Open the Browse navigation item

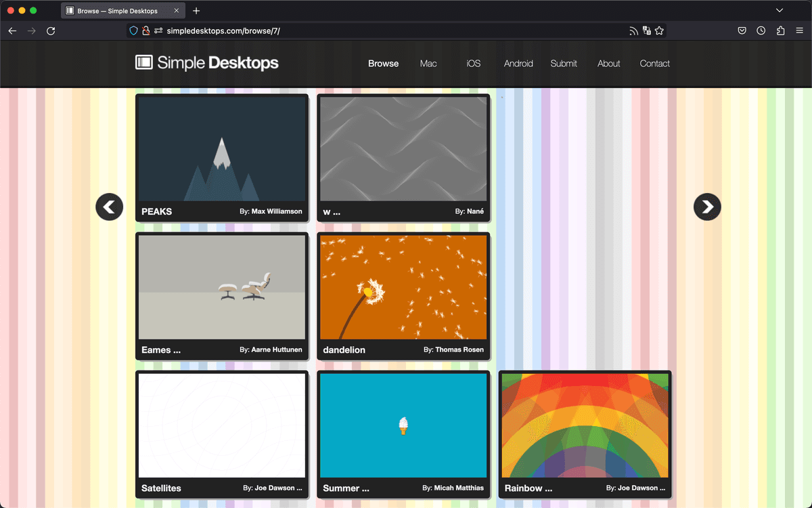(x=384, y=64)
